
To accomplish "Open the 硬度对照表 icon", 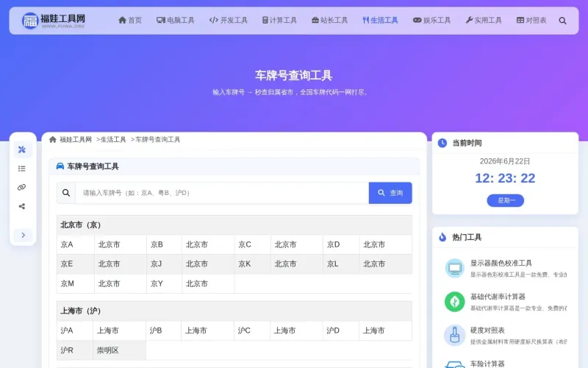I will [x=454, y=335].
